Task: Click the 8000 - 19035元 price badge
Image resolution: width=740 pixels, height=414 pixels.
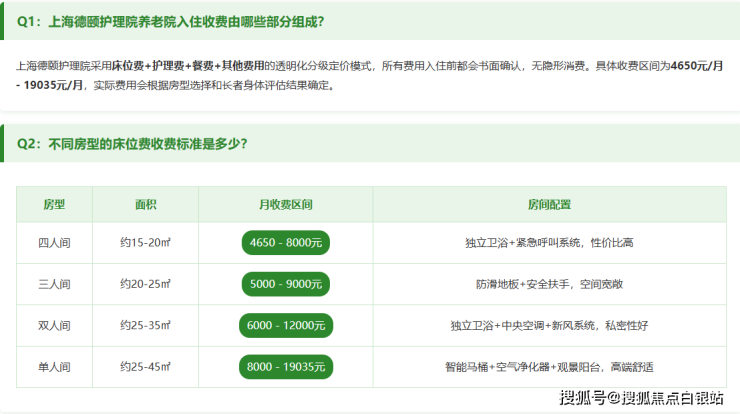Action: [x=286, y=367]
